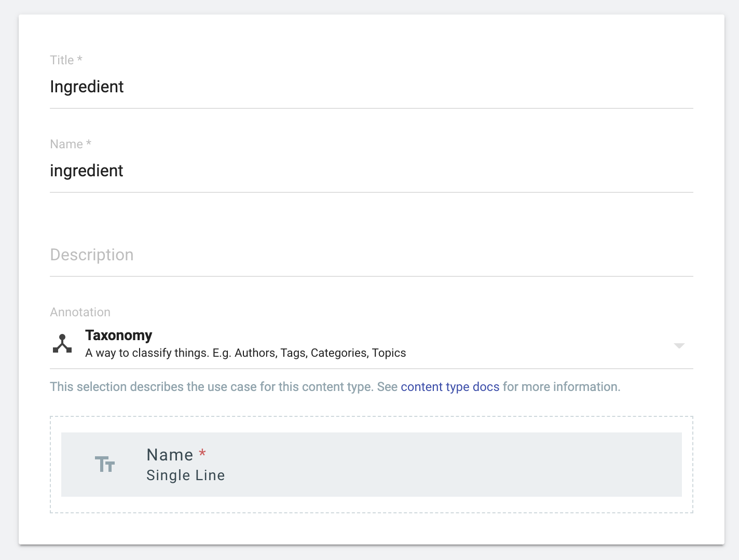This screenshot has height=560, width=739.
Task: Open the content type docs link
Action: (x=450, y=387)
